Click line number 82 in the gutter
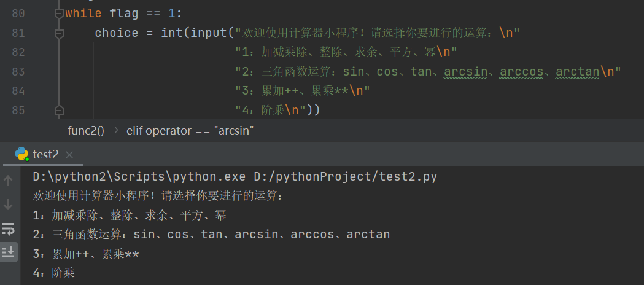The width and height of the screenshot is (644, 285). 18,52
